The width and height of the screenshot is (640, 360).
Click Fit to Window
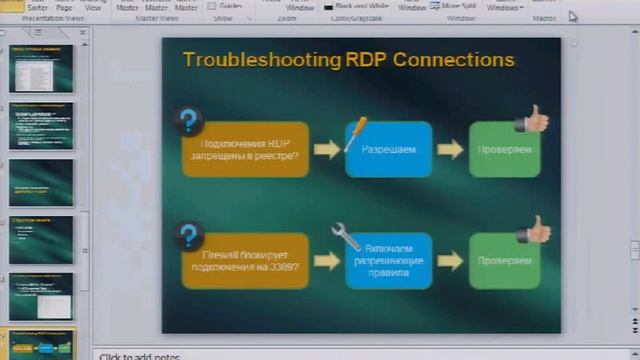300,6
